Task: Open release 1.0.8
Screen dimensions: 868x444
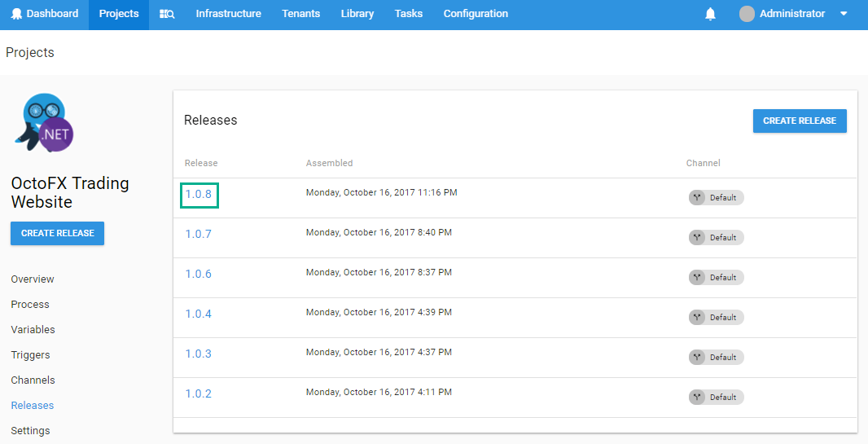Action: click(198, 195)
